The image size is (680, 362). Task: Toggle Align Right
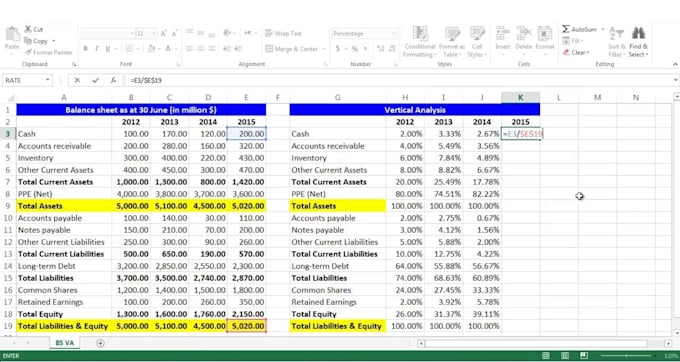pos(212,49)
